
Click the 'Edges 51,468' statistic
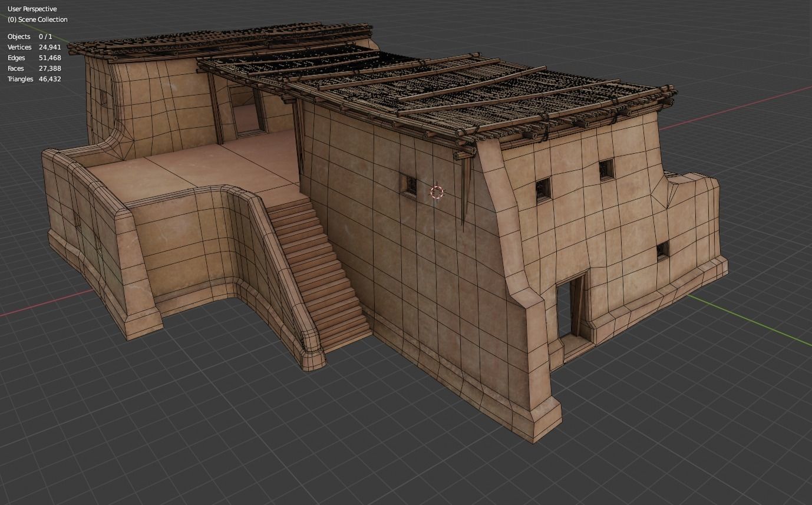(34, 58)
